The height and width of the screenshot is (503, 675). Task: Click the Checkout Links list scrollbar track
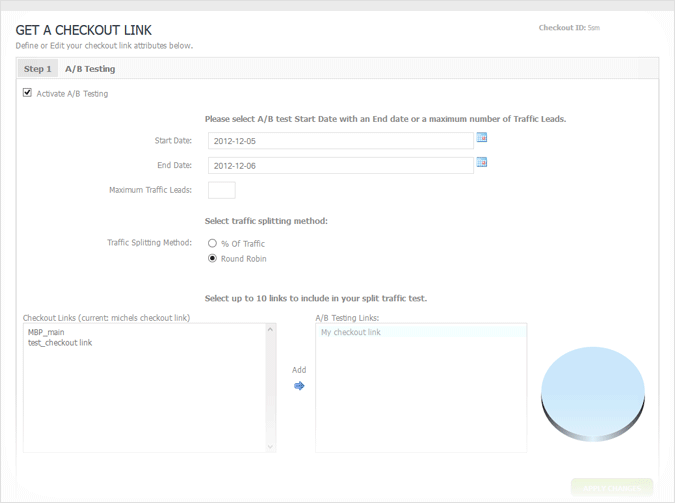tap(270, 388)
